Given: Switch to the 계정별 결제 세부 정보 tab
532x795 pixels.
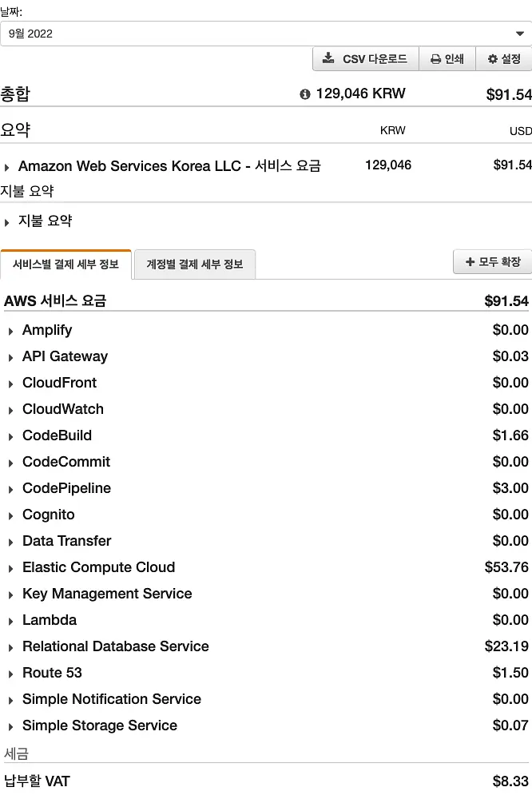Looking at the screenshot, I should pyautogui.click(x=195, y=264).
